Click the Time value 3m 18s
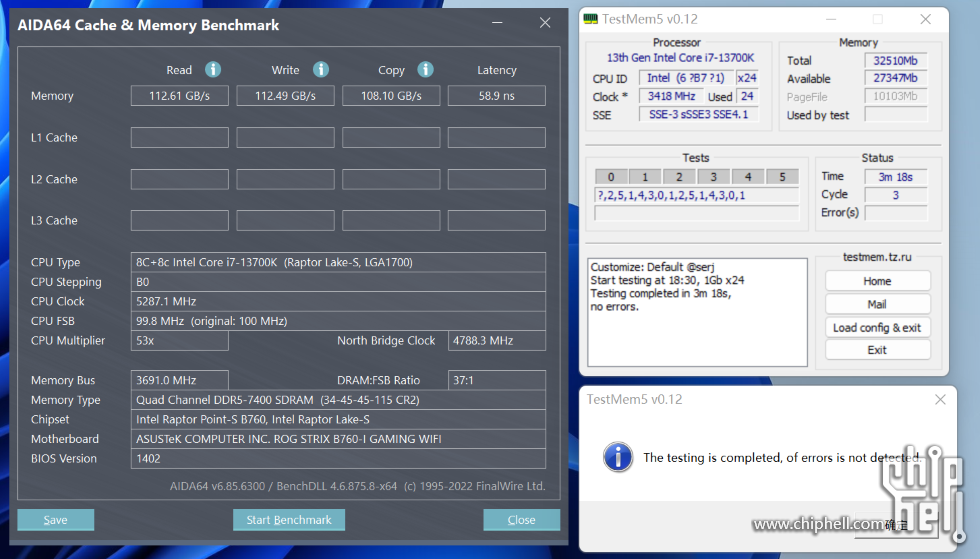980x559 pixels. [896, 177]
